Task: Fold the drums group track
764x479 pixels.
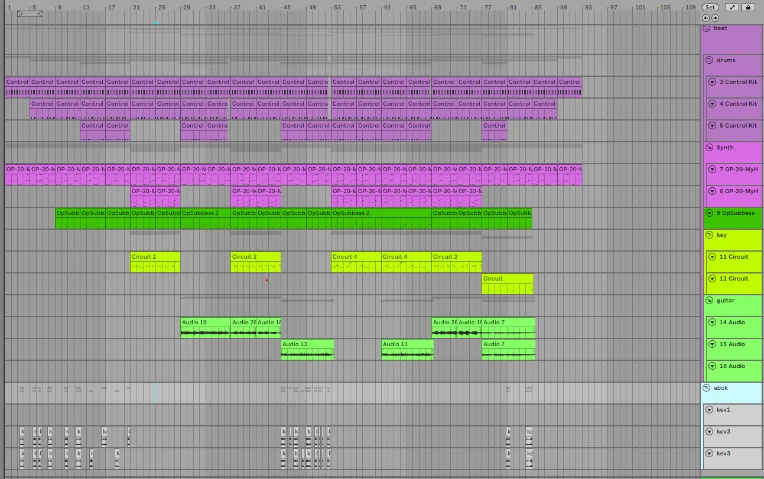Action: point(708,60)
